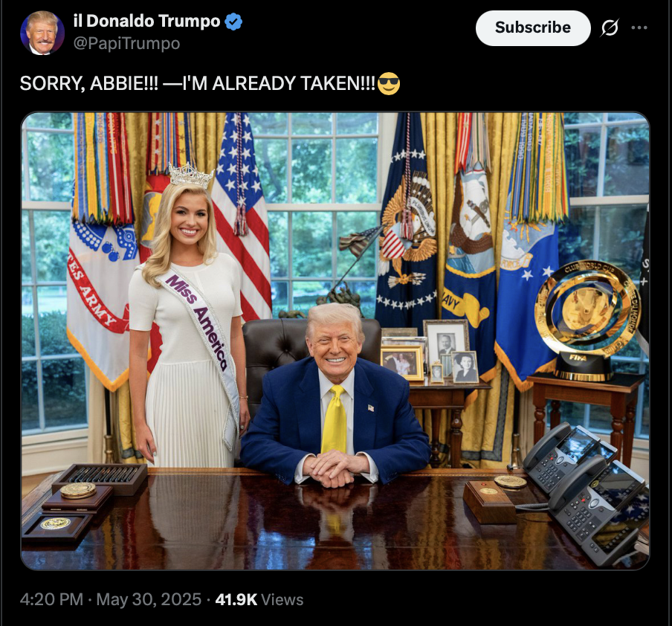The height and width of the screenshot is (626, 672).
Task: Click the pen box on the desk
Action: [100, 477]
